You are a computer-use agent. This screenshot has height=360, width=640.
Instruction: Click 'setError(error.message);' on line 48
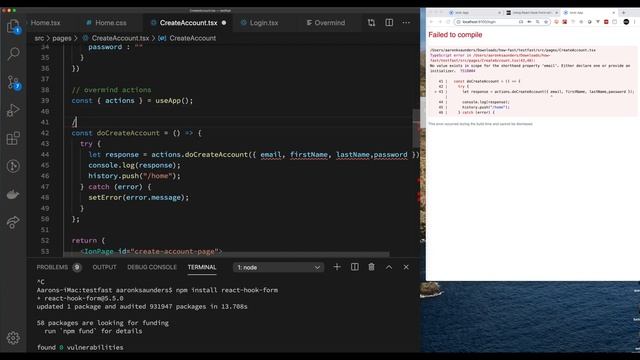[139, 198]
